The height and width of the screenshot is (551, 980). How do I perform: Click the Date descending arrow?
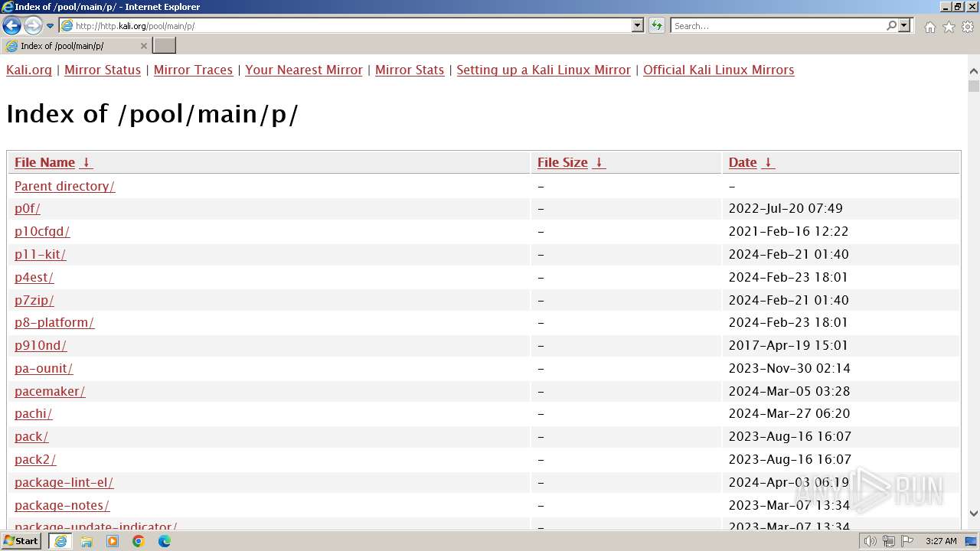pos(768,162)
